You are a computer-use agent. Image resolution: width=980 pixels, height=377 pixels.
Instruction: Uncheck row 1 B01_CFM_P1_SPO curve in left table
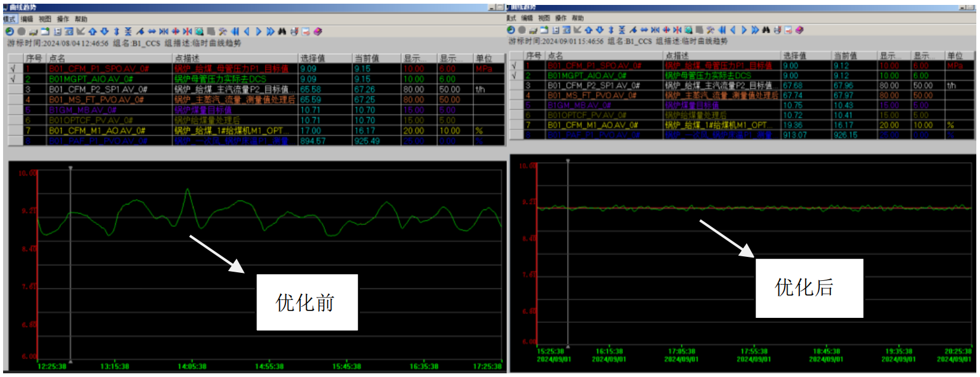click(x=14, y=69)
